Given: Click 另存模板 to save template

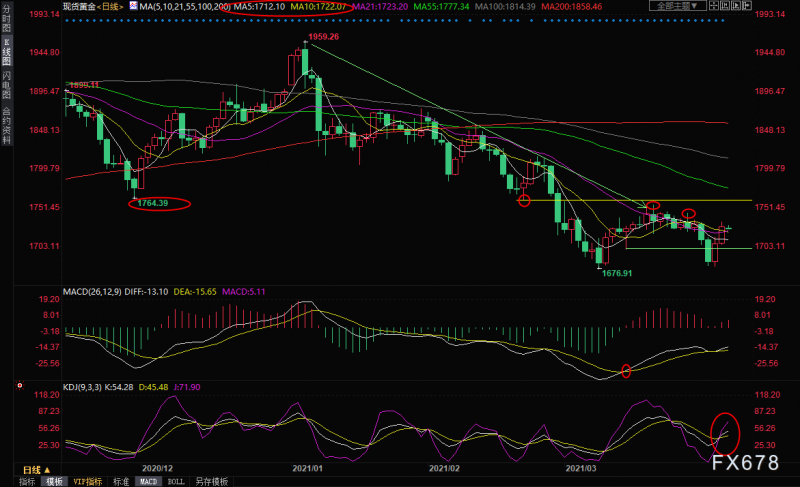Looking at the screenshot, I should point(211,481).
